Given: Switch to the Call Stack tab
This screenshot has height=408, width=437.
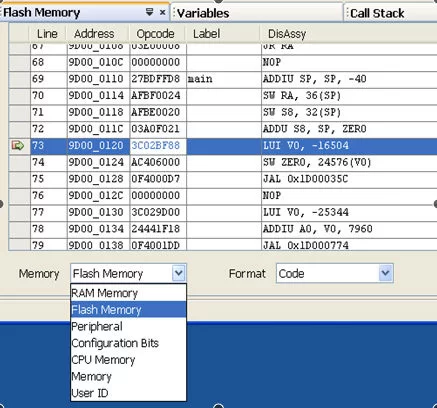Looking at the screenshot, I should pos(377,13).
